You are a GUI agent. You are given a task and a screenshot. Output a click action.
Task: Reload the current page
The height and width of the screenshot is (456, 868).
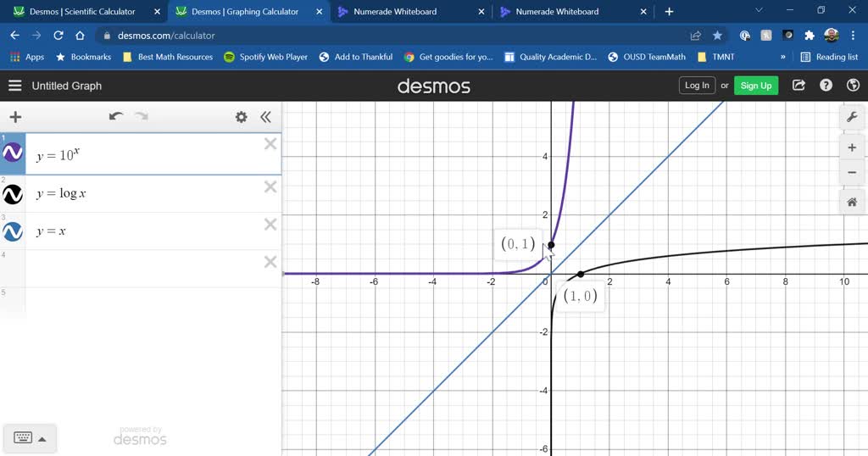pos(58,36)
